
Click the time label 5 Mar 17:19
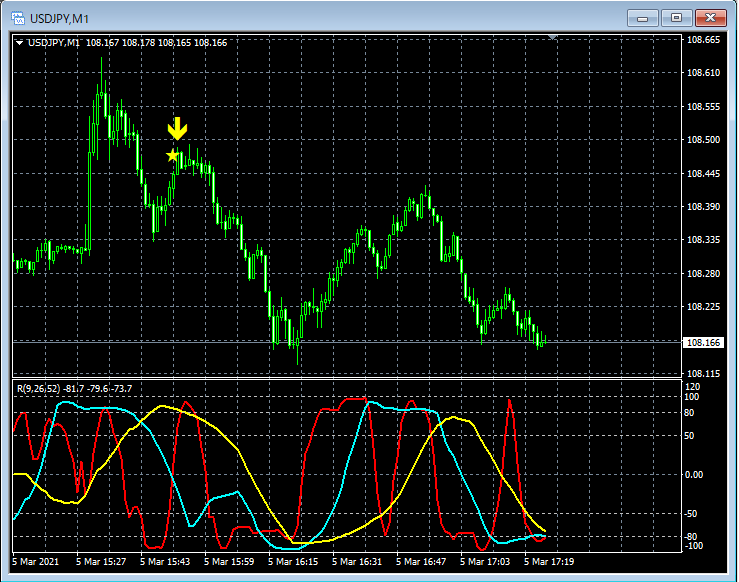point(549,562)
